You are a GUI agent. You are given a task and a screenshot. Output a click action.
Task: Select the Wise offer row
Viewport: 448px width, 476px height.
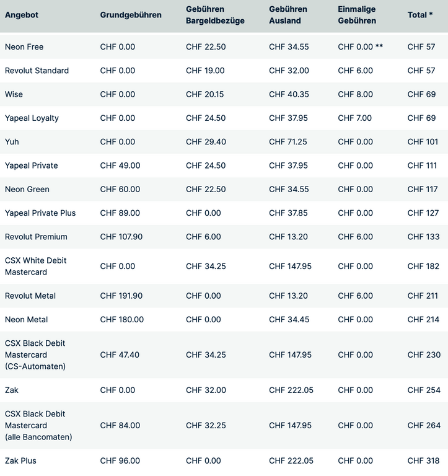click(224, 94)
